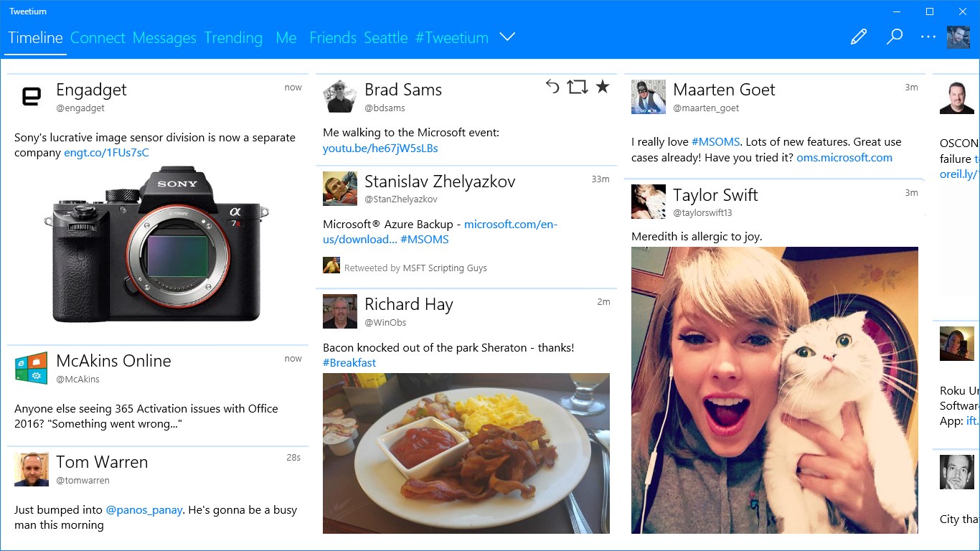Go to the Trending tab
Image resolution: width=980 pixels, height=551 pixels.
pyautogui.click(x=233, y=38)
